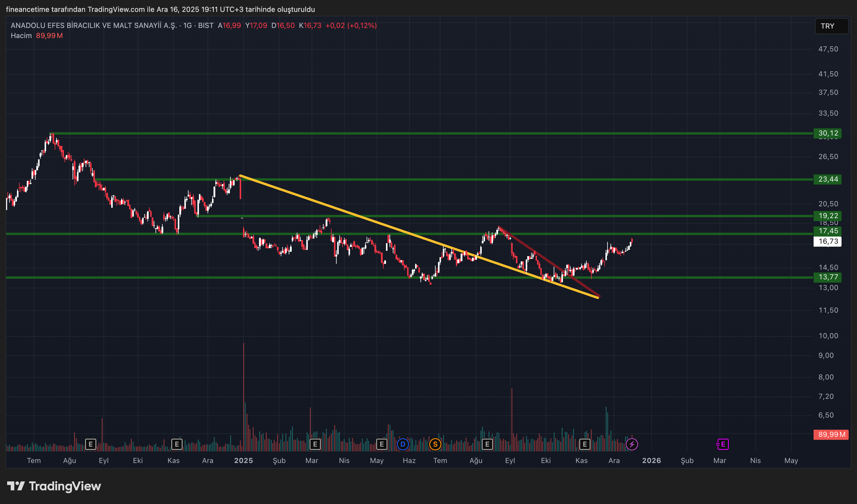Screen dimensions: 857x504
Task: Click the orange split S marker
Action: pyautogui.click(x=435, y=444)
